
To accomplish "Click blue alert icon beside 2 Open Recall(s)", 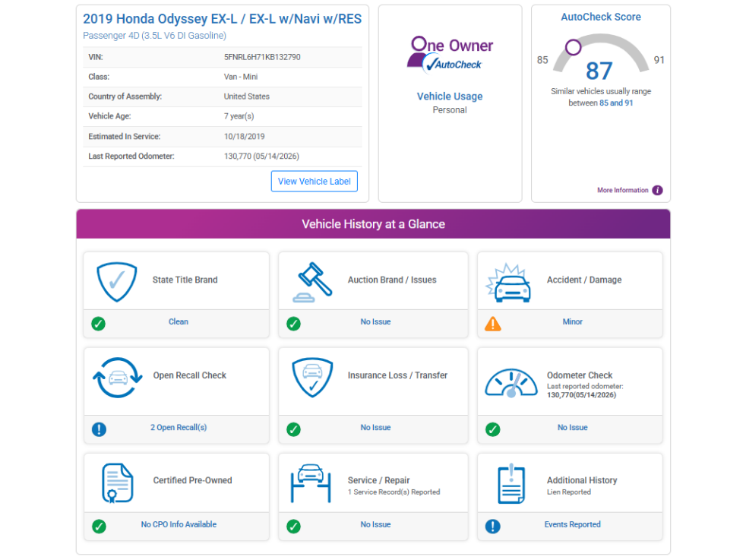I will point(99,429).
